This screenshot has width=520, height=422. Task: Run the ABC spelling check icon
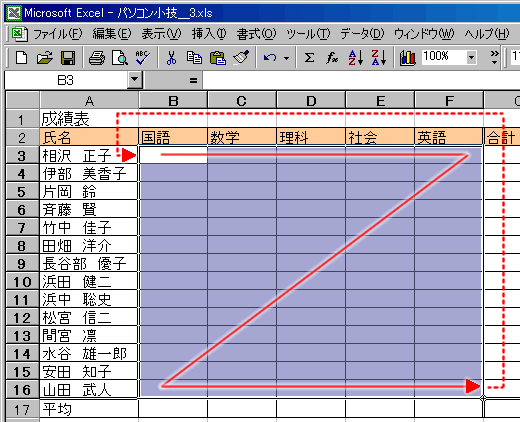tap(142, 58)
